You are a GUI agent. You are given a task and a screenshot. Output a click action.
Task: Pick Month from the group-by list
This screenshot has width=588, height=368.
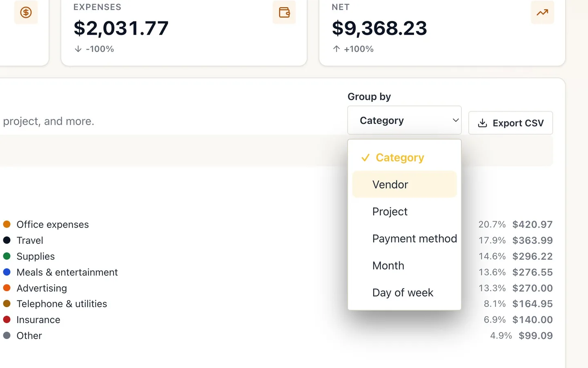[404, 265]
